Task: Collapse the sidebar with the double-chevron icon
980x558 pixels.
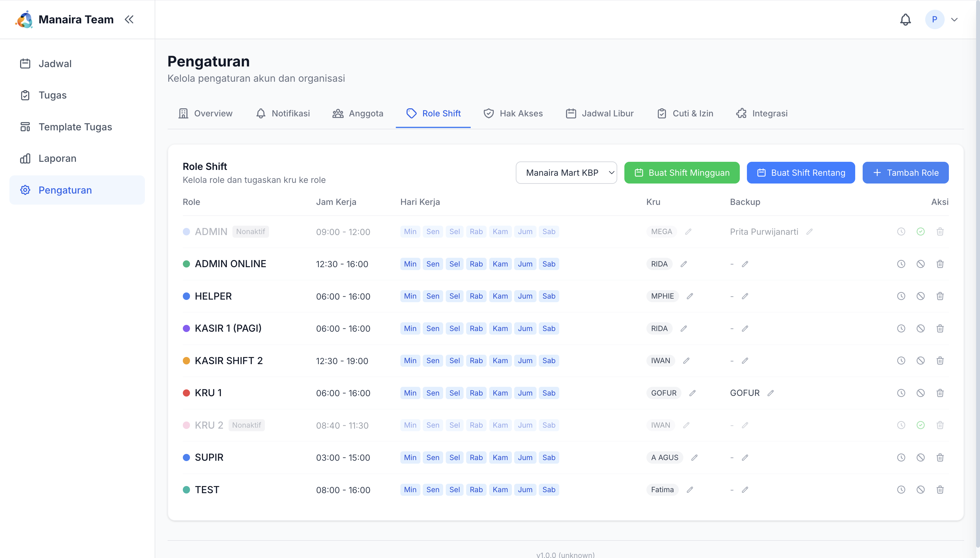Action: (129, 19)
